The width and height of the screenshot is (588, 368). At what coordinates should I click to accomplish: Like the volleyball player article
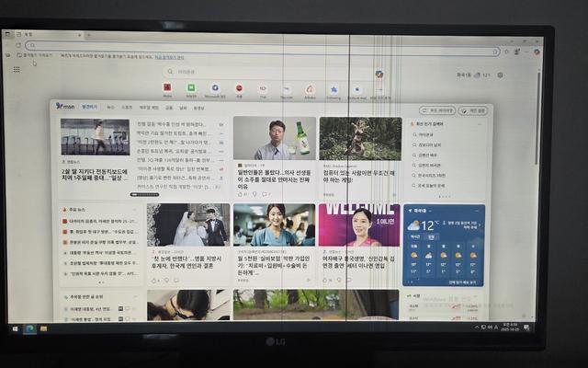(x=325, y=280)
